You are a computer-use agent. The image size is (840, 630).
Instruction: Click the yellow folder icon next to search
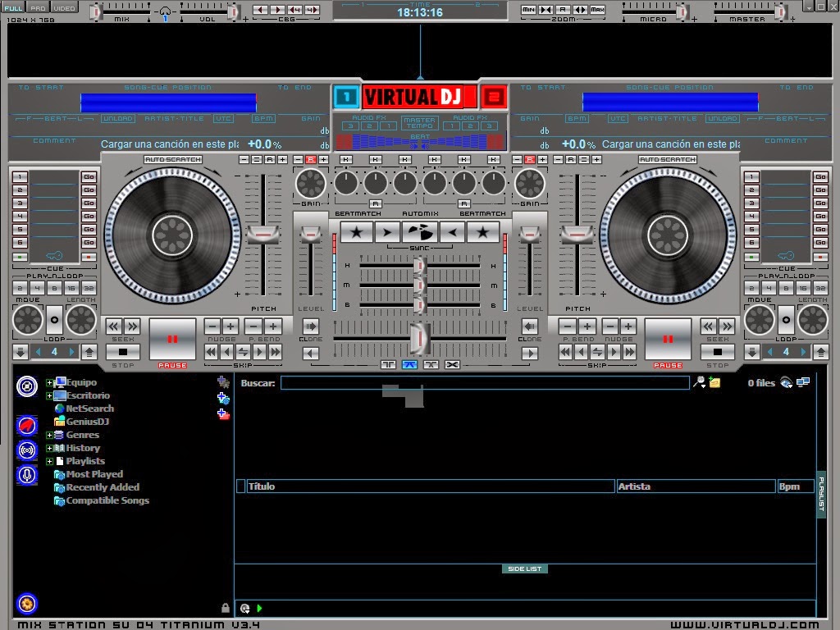[x=714, y=381]
